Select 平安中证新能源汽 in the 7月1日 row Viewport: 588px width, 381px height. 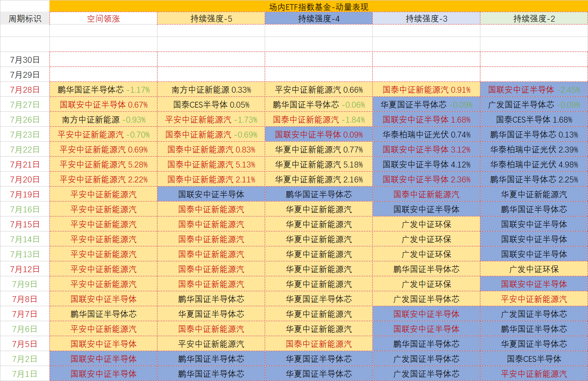pyautogui.click(x=534, y=374)
